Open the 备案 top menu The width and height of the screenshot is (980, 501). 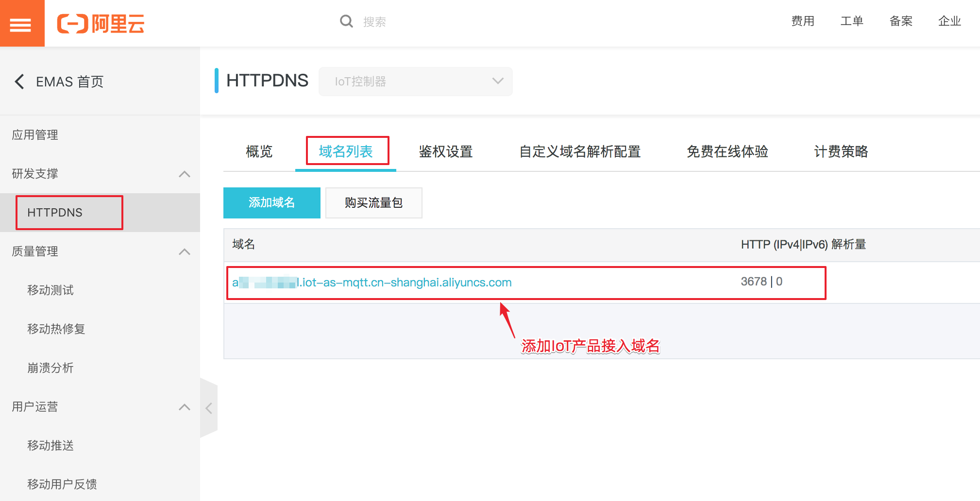pos(901,21)
